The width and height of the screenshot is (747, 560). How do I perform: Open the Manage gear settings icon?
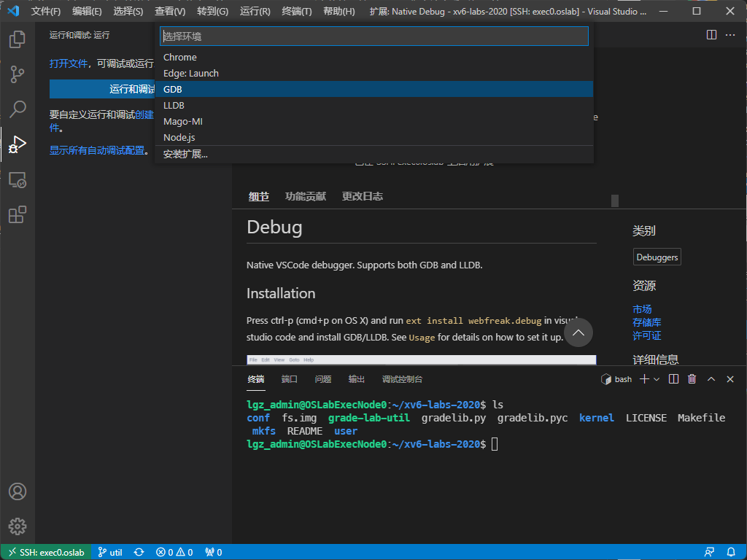click(18, 526)
